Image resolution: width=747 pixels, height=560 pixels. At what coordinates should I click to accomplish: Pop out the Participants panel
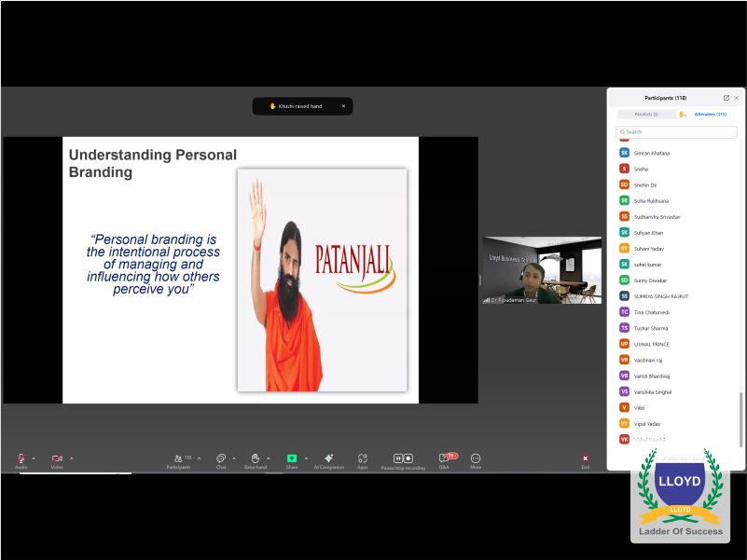[726, 98]
